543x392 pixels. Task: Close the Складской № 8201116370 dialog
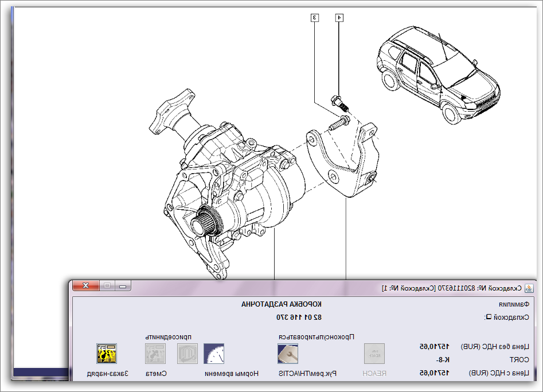click(x=86, y=285)
